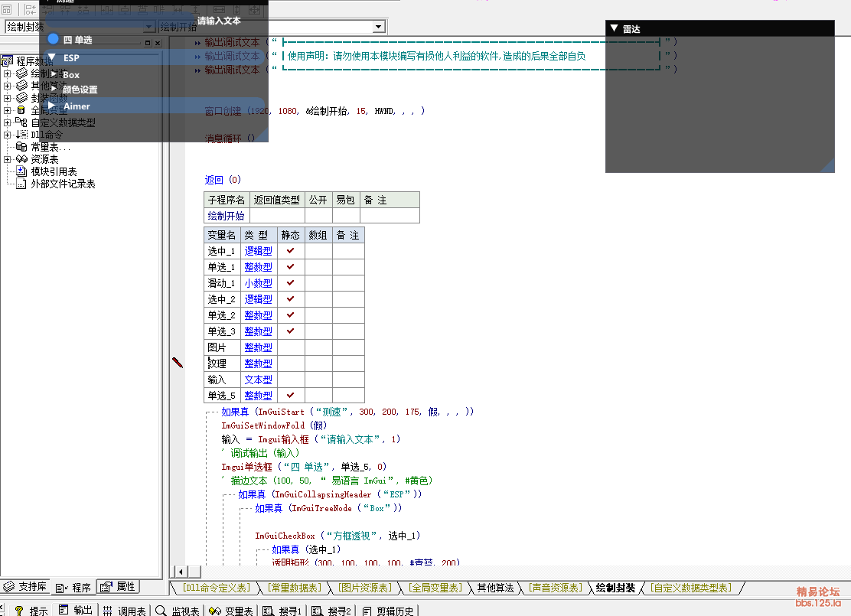
Task: Click the ImGui text input box 请输入文本
Action: click(119, 21)
